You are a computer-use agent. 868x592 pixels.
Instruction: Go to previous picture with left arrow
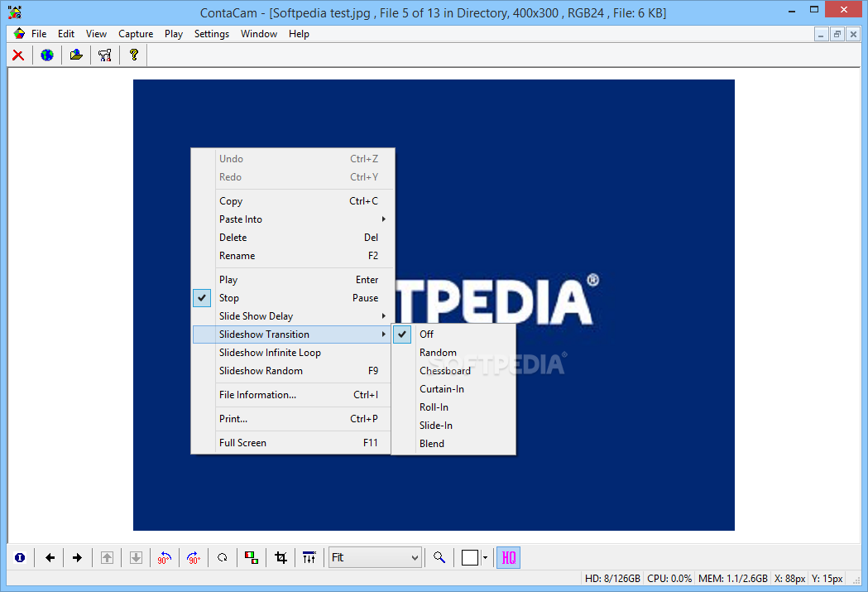click(50, 558)
